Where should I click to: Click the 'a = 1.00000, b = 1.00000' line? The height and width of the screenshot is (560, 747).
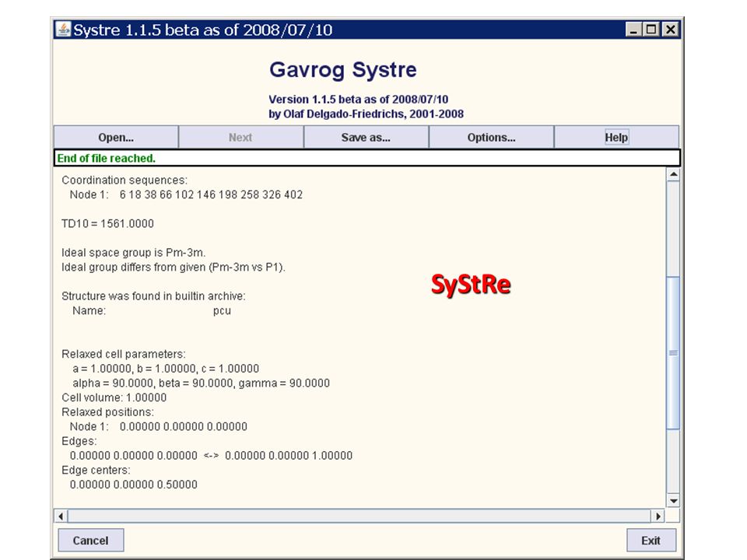(x=166, y=369)
